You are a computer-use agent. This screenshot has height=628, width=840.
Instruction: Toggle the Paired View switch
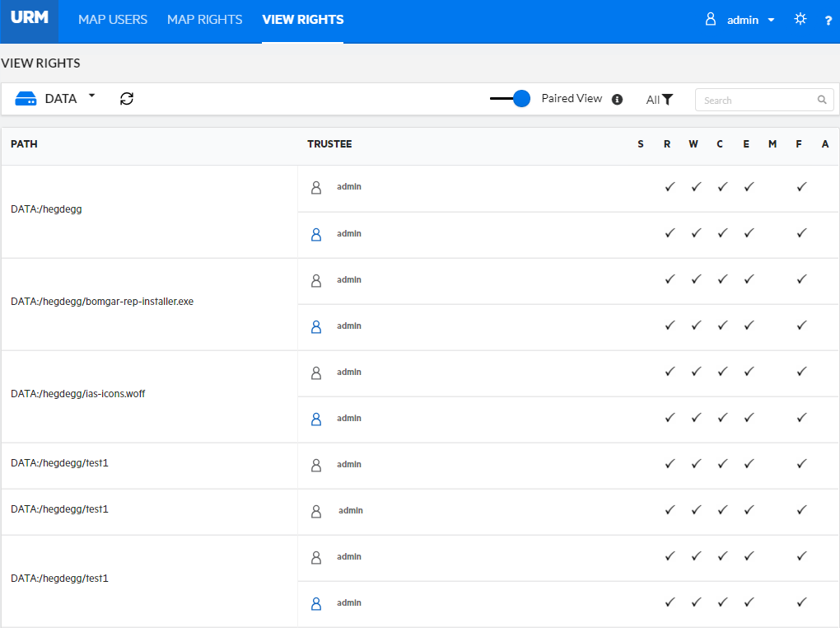coord(511,99)
